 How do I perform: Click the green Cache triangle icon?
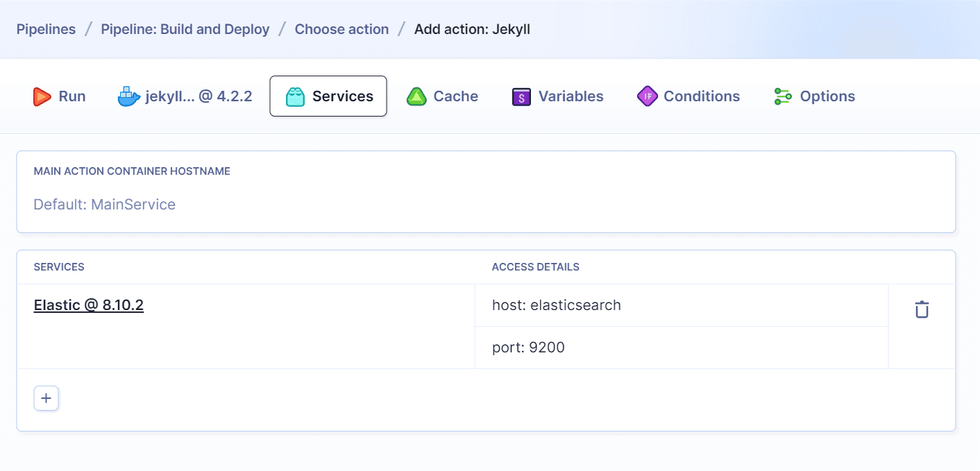(x=416, y=96)
